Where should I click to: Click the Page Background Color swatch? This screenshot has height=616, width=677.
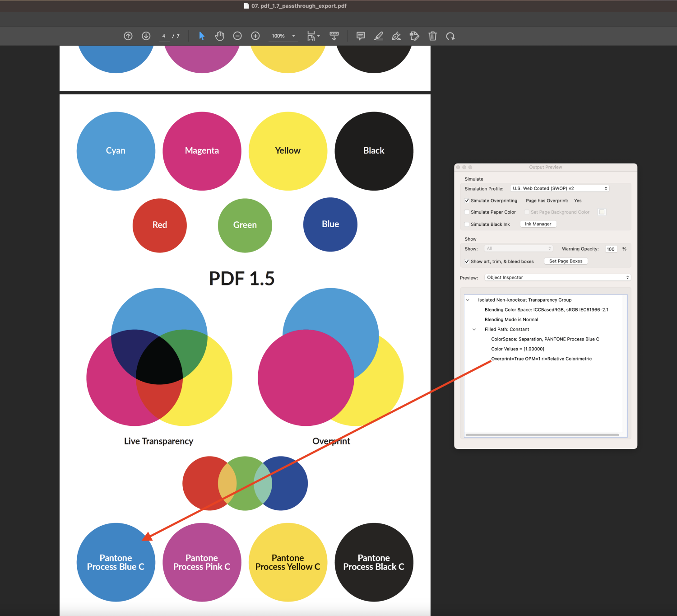tap(602, 212)
